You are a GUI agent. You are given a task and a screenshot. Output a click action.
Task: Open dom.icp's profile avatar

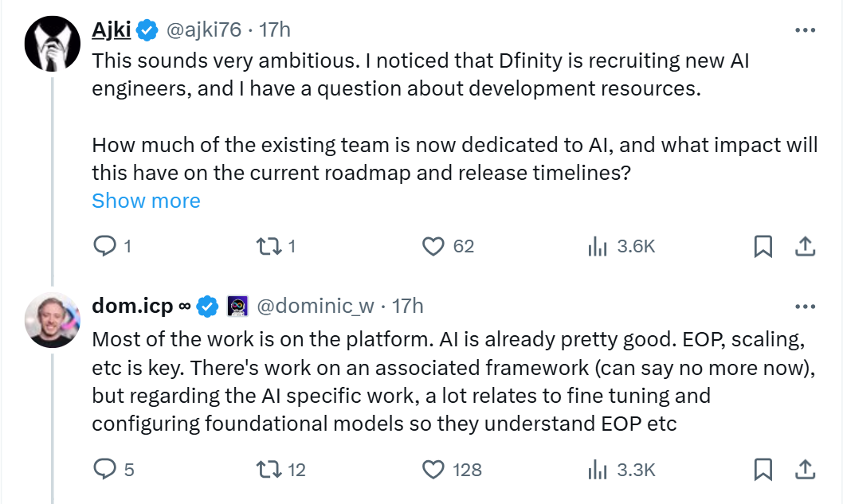tap(53, 320)
